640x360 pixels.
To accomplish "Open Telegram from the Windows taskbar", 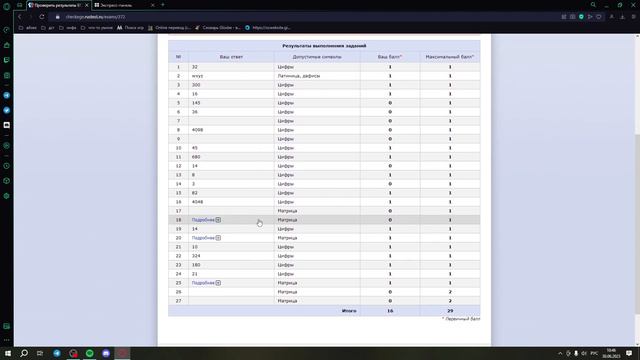I will pos(57,353).
